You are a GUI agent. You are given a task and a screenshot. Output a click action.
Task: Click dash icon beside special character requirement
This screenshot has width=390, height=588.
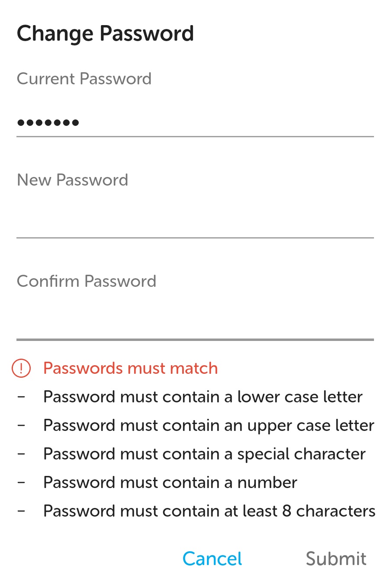pos(21,453)
